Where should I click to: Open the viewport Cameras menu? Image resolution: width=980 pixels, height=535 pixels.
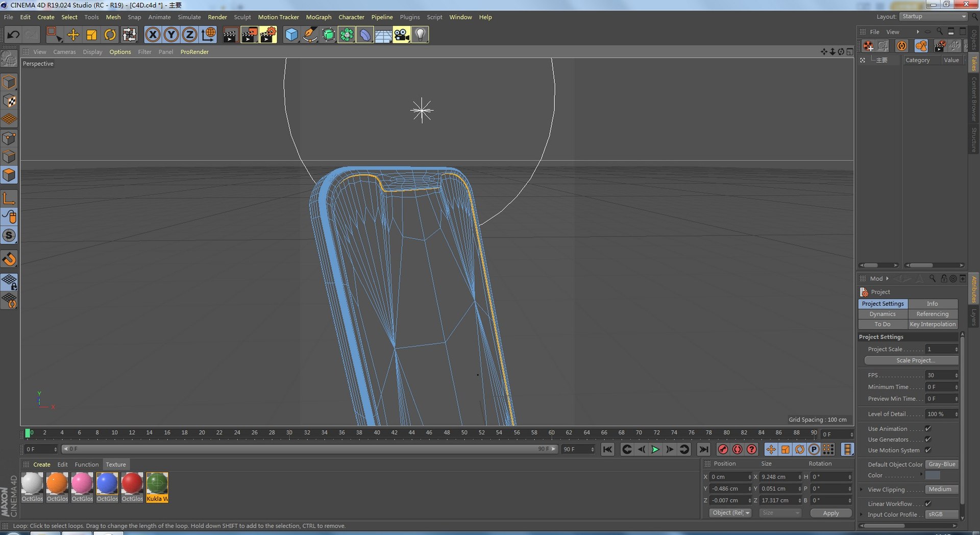coord(64,52)
